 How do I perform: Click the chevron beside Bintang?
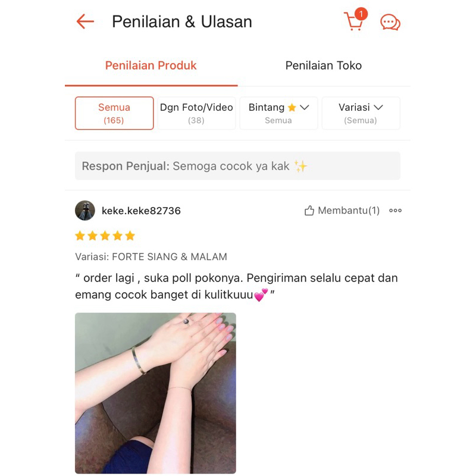click(x=305, y=107)
